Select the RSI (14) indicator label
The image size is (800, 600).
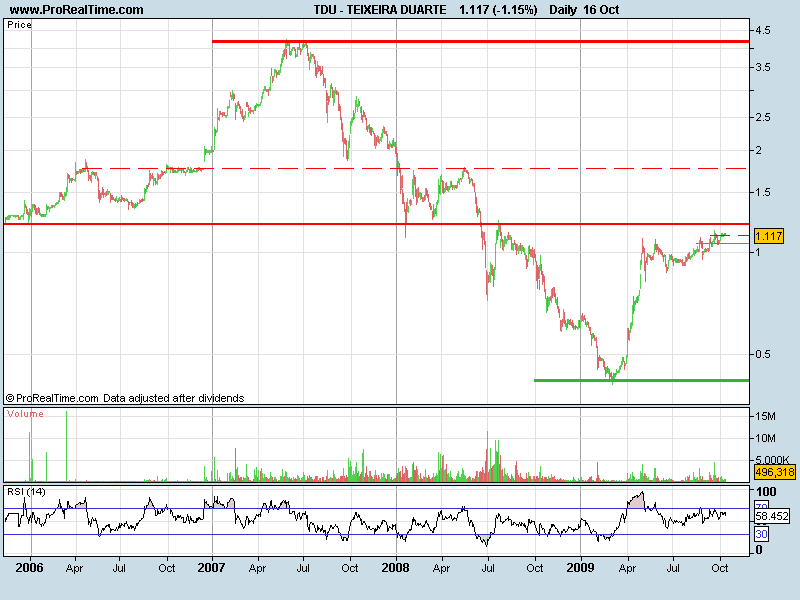coord(27,492)
